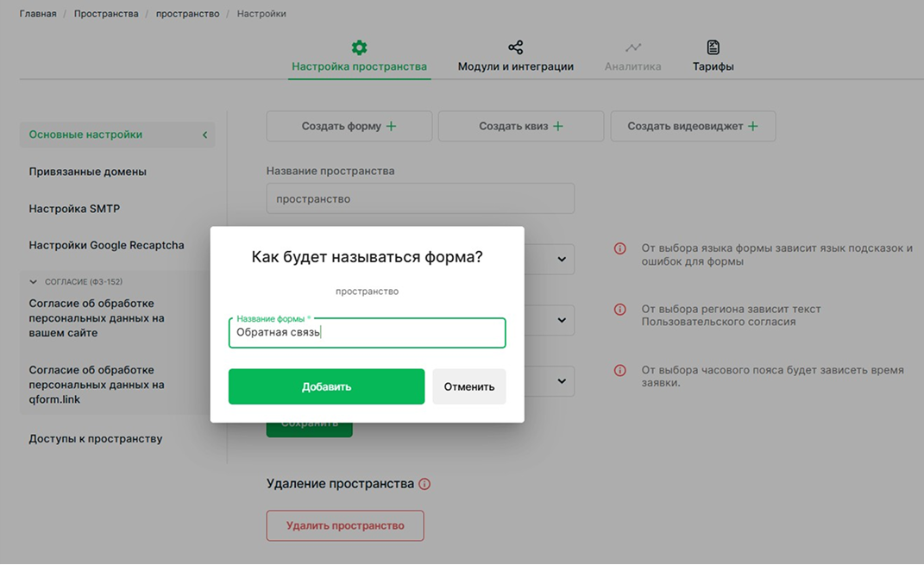Open the region dropdown arrow
The image size is (924, 565).
coord(562,320)
